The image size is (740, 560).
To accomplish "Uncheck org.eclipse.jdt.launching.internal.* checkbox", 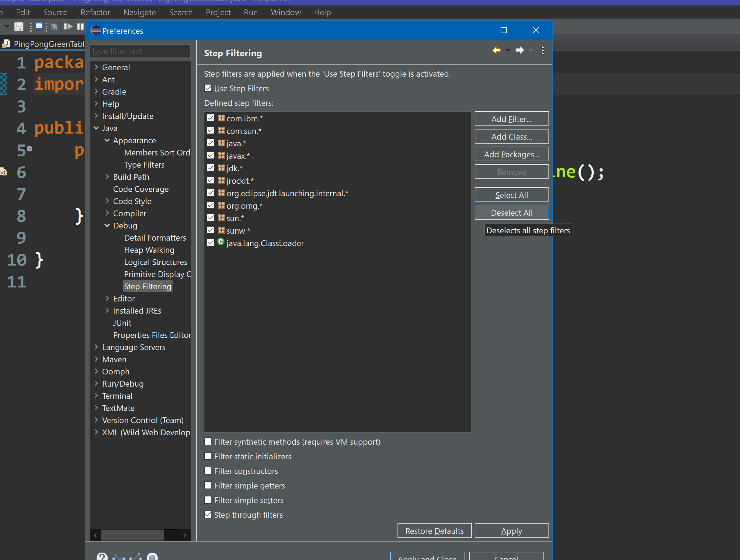I will (210, 193).
